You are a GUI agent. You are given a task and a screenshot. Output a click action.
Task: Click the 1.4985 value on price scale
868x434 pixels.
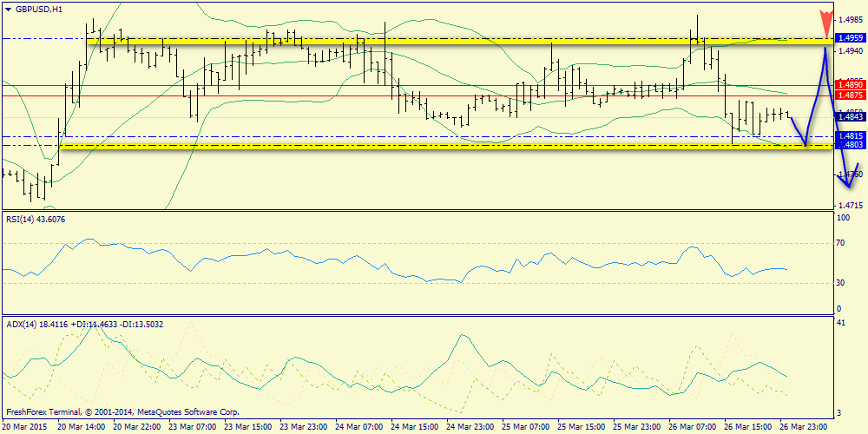pyautogui.click(x=850, y=20)
